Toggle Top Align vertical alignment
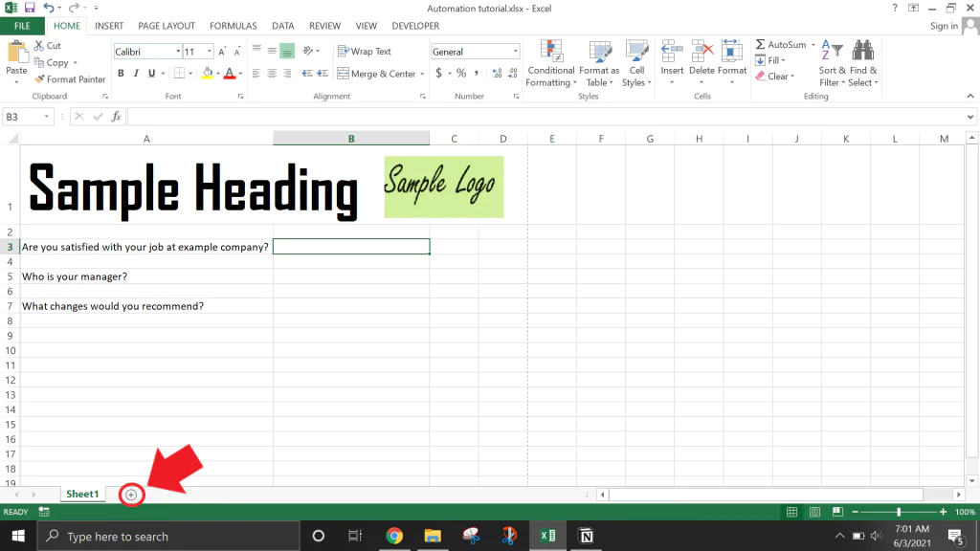Image resolution: width=980 pixels, height=551 pixels. point(256,51)
